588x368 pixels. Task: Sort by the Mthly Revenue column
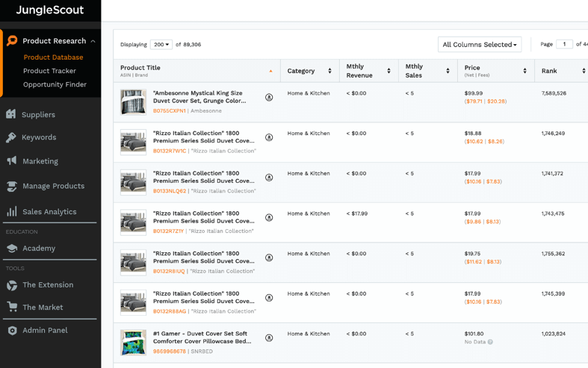point(368,71)
